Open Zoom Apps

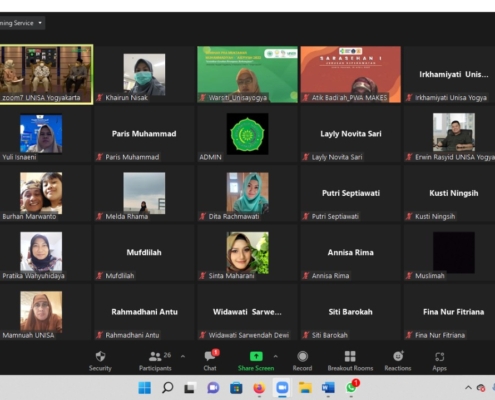pos(439,361)
